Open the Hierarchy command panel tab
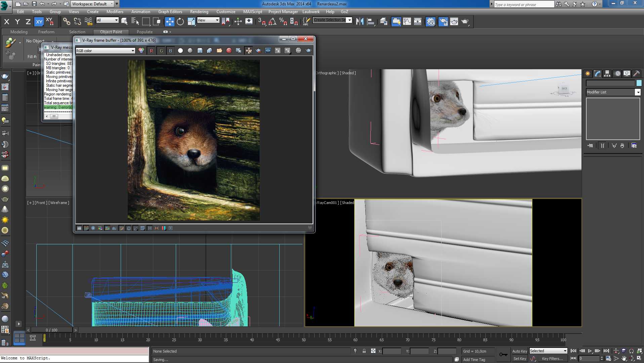Image resolution: width=644 pixels, height=363 pixels. pyautogui.click(x=607, y=73)
